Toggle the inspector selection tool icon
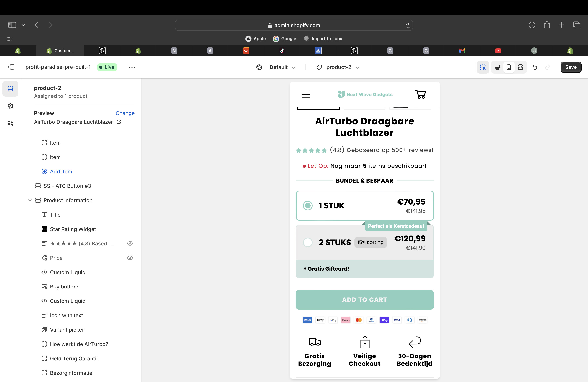This screenshot has height=382, width=588. [483, 67]
